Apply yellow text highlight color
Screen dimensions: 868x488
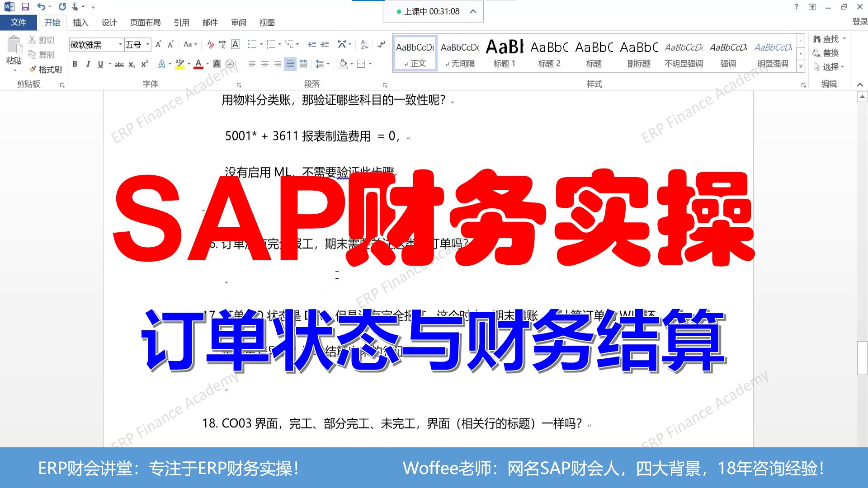pyautogui.click(x=179, y=64)
